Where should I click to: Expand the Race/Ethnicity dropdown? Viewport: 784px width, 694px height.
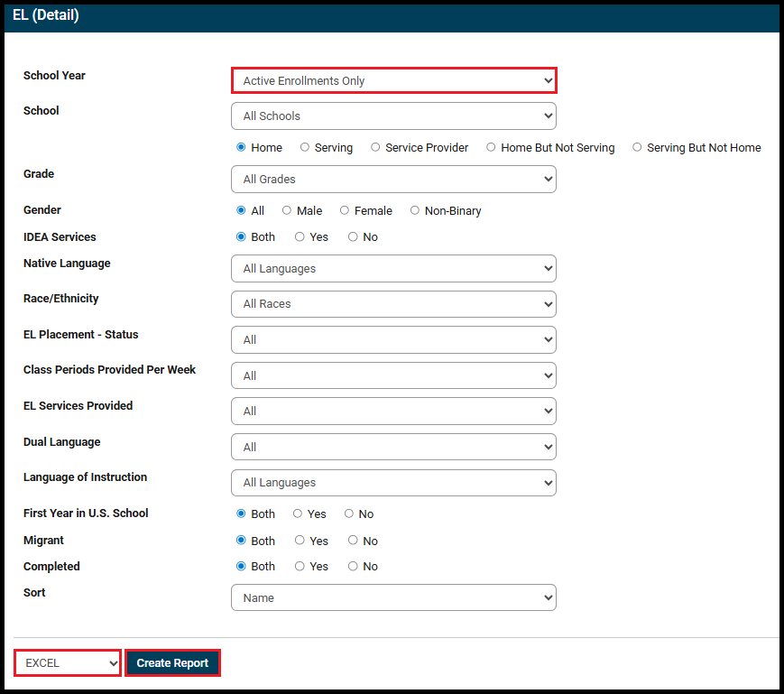tap(393, 303)
